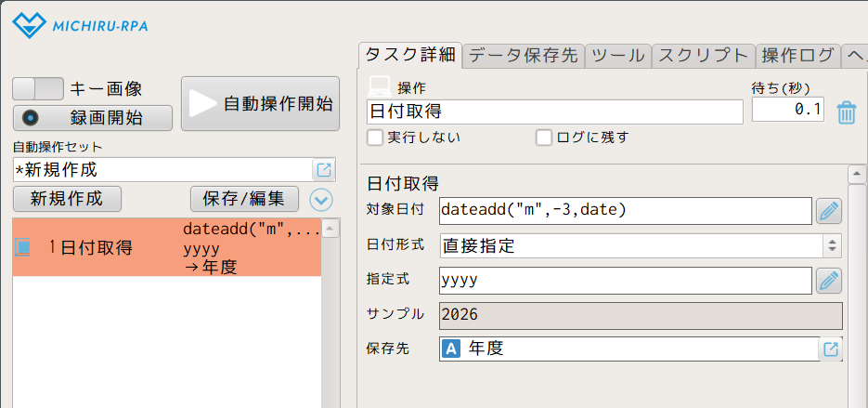The height and width of the screenshot is (408, 868).
Task: Open the 保存先 年度 variable selector
Action: 627,349
